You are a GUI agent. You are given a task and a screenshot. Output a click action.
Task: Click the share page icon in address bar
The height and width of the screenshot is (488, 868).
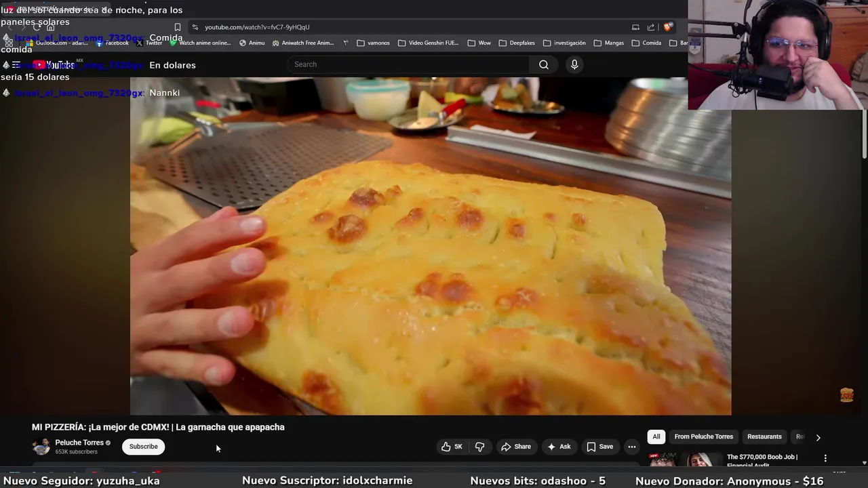(651, 27)
